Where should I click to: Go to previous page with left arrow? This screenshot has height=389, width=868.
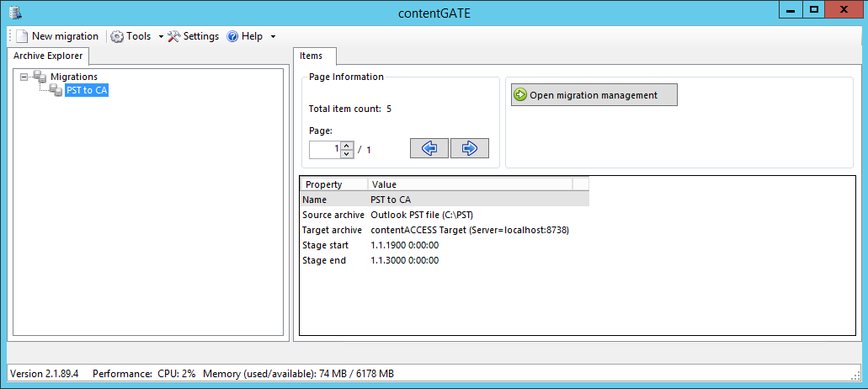pos(429,148)
